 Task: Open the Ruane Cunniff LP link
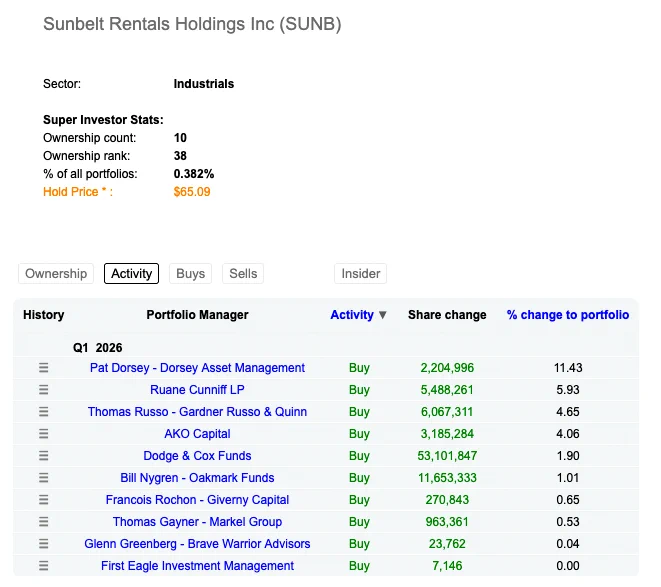(197, 390)
